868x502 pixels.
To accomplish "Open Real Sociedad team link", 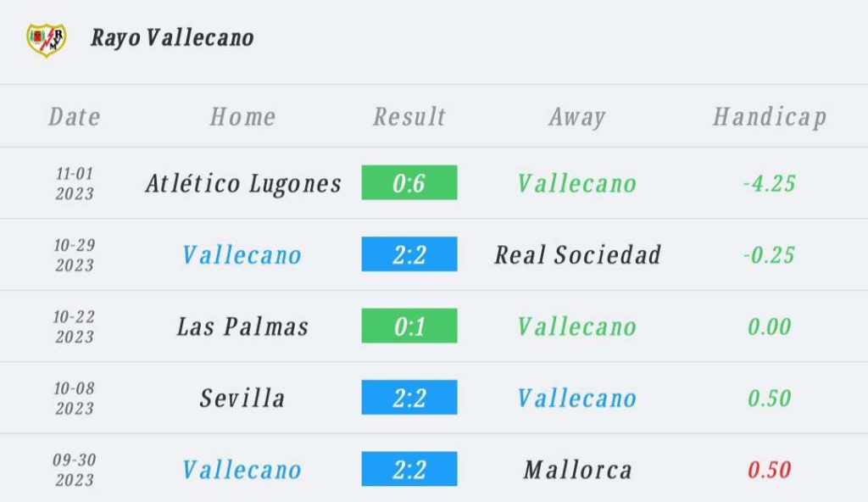I will (x=577, y=255).
